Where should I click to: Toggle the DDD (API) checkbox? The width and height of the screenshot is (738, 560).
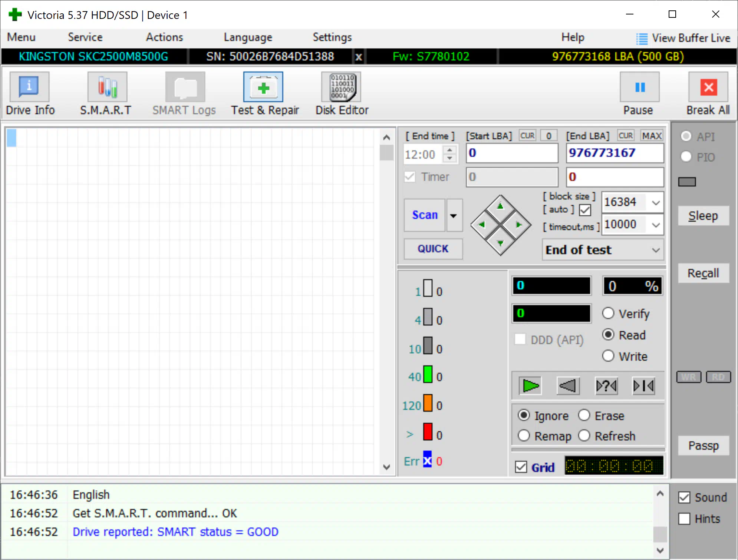pos(520,339)
